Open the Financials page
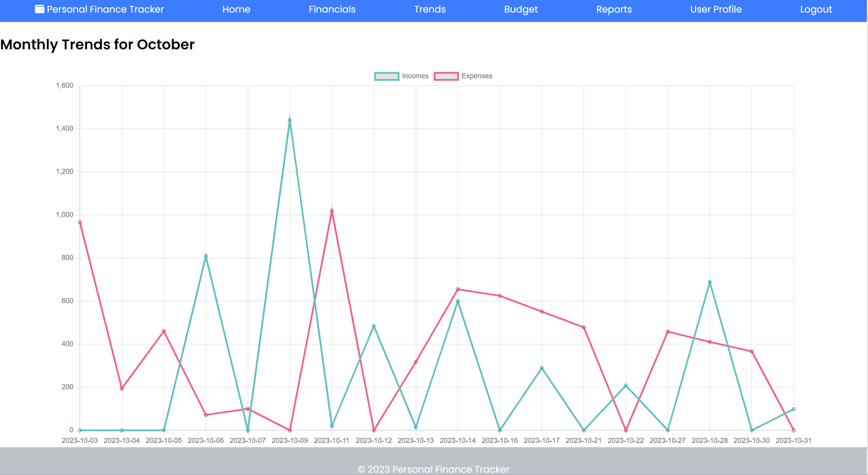868x475 pixels. (x=332, y=9)
